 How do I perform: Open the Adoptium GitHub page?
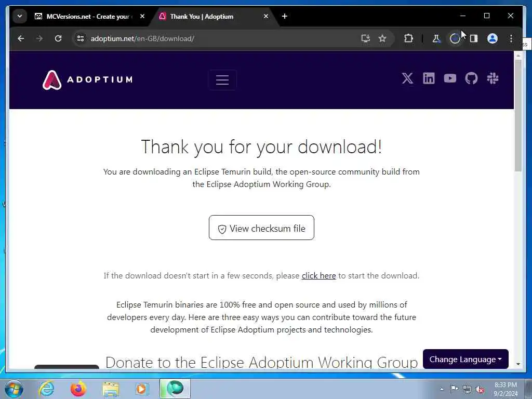[x=471, y=78]
